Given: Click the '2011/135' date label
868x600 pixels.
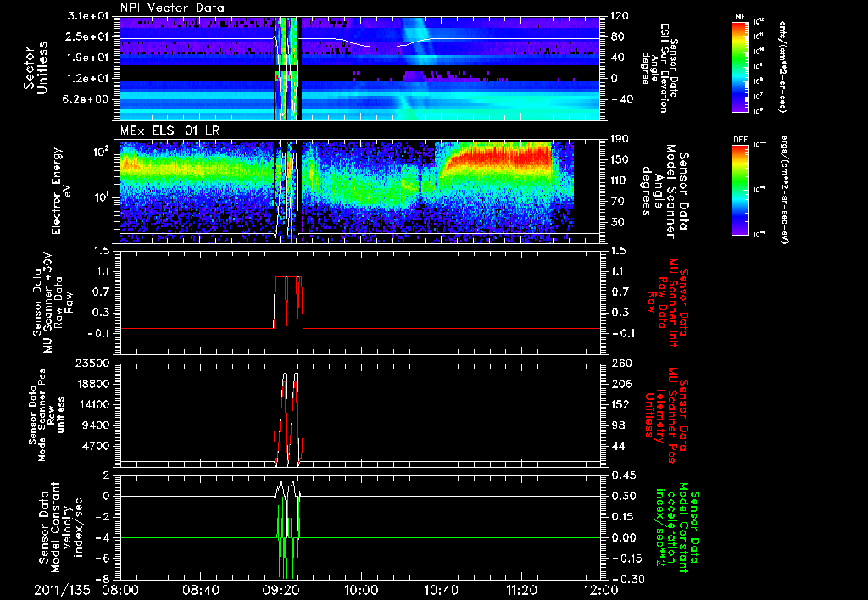Looking at the screenshot, I should [x=62, y=590].
